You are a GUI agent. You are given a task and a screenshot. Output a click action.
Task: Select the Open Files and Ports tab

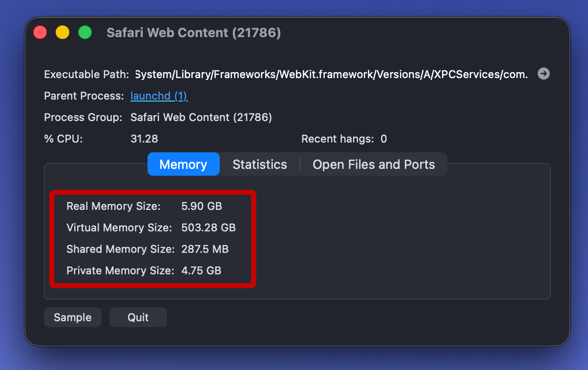374,164
